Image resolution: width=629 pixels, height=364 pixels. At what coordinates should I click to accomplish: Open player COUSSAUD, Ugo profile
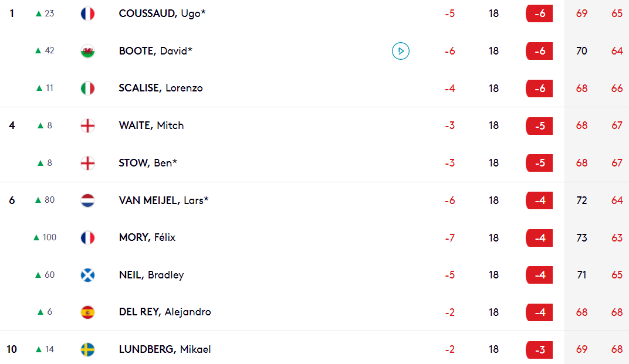coord(162,13)
